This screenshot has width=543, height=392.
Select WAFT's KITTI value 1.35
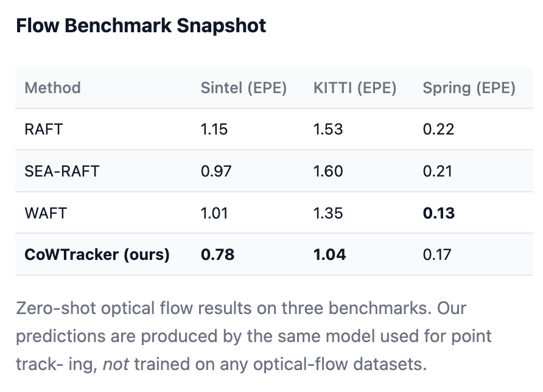pyautogui.click(x=328, y=212)
